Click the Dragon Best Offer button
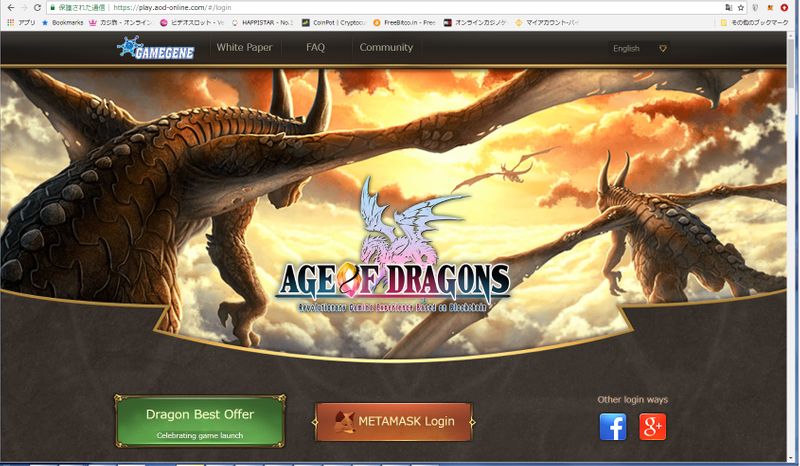 coord(200,422)
